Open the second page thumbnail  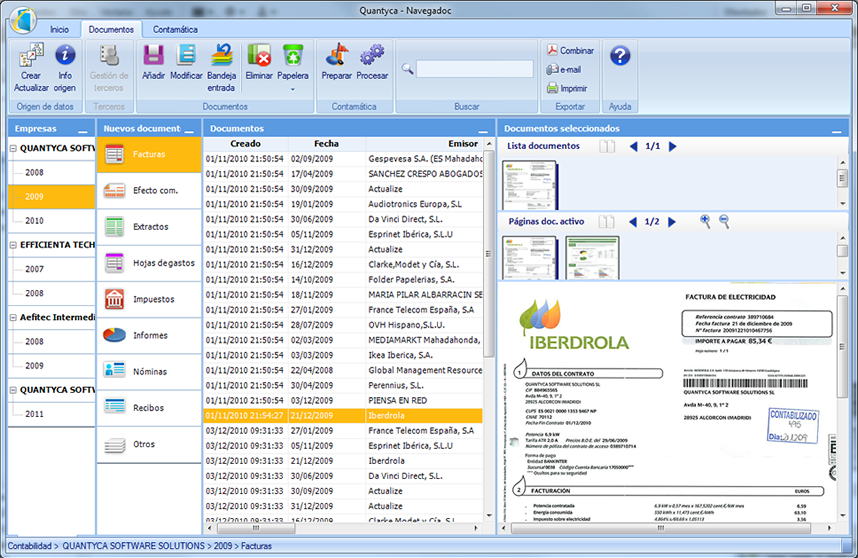(592, 258)
